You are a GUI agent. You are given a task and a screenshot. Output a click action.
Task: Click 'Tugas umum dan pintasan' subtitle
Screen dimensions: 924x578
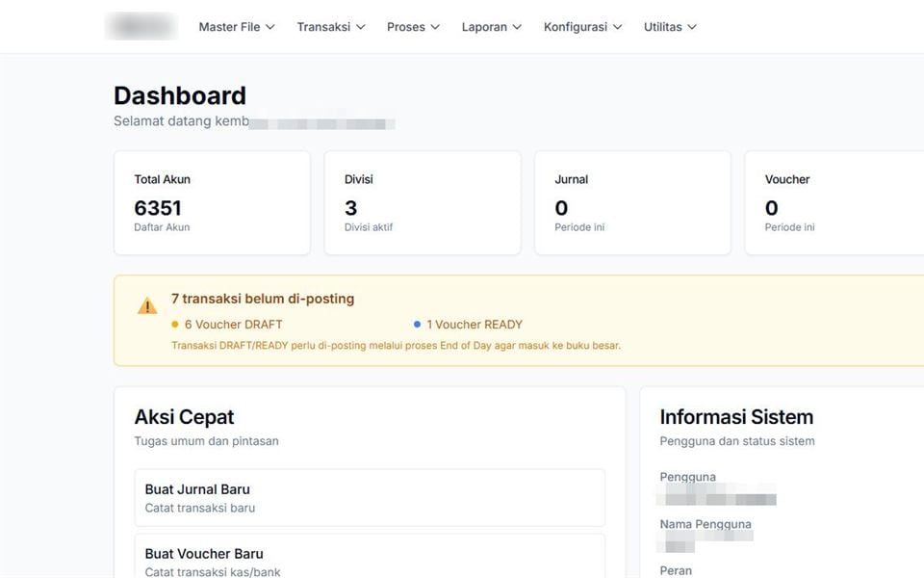206,441
